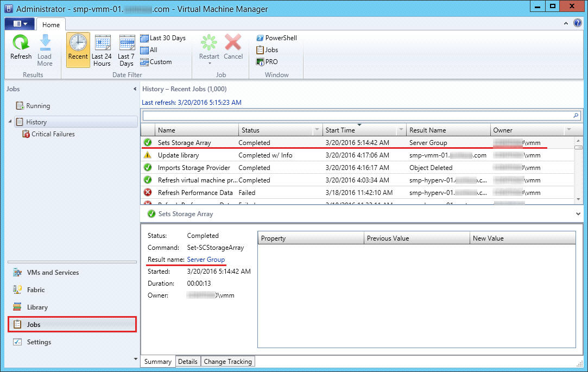This screenshot has height=372, width=588.
Task: Click the Server Group result name link
Action: pyautogui.click(x=206, y=260)
